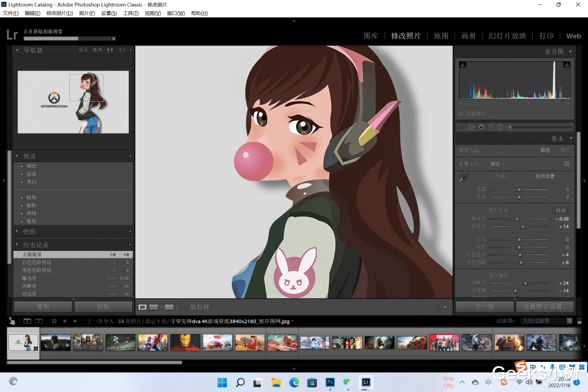The image size is (588, 392).
Task: Toggle the filter switch at filmstrip right
Action: coord(579,321)
